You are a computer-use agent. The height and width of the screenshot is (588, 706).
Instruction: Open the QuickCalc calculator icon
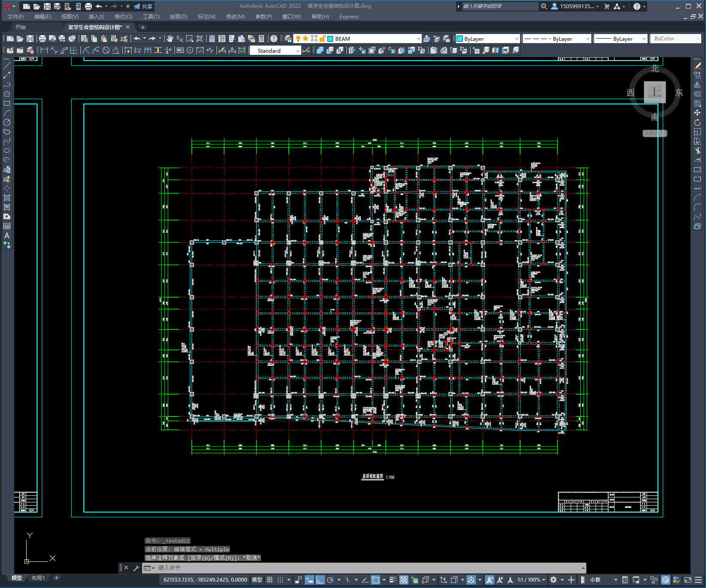click(x=261, y=39)
